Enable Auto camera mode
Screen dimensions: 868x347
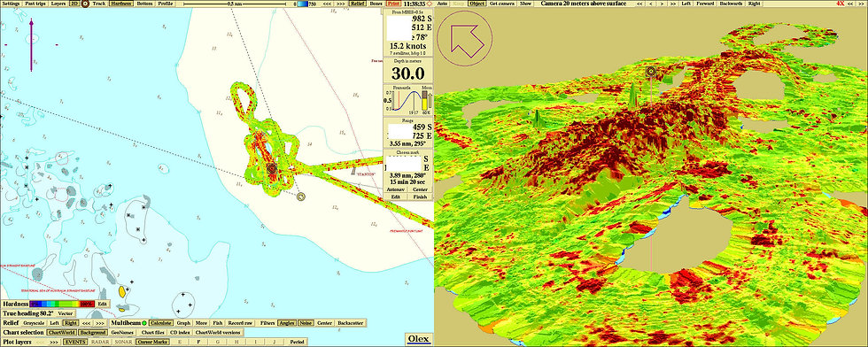(443, 4)
